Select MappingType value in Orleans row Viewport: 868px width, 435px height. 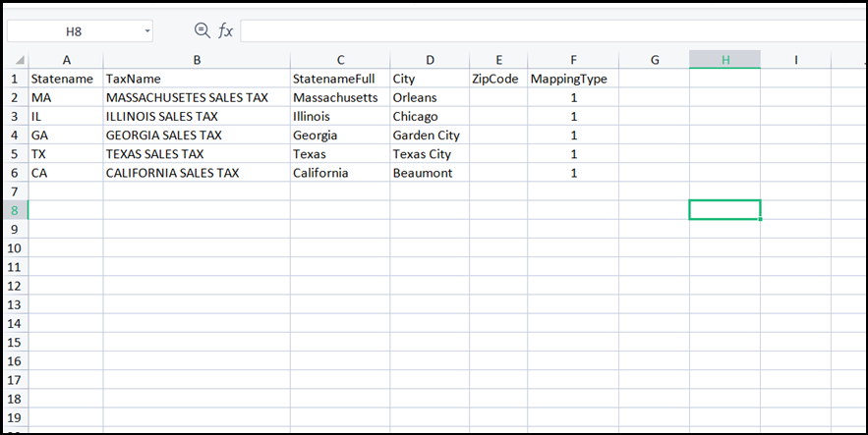[573, 98]
